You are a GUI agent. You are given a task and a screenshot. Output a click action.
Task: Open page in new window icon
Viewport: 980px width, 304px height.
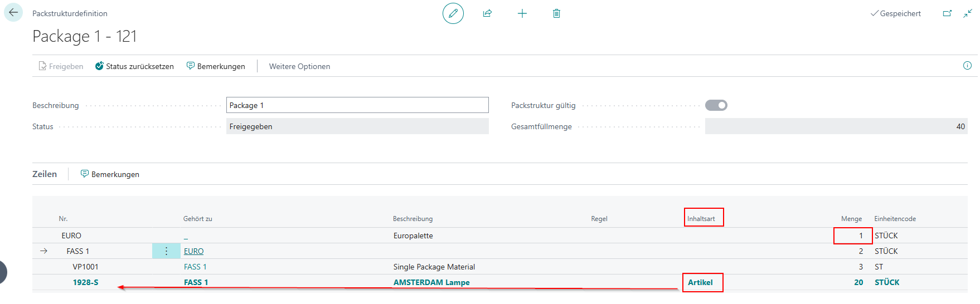tap(947, 13)
